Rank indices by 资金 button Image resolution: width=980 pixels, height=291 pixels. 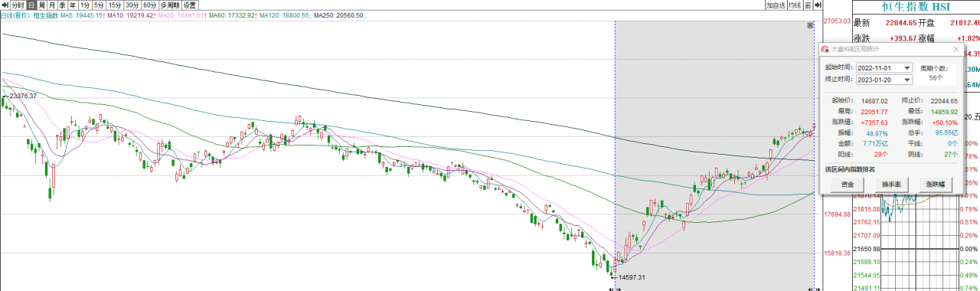[847, 185]
